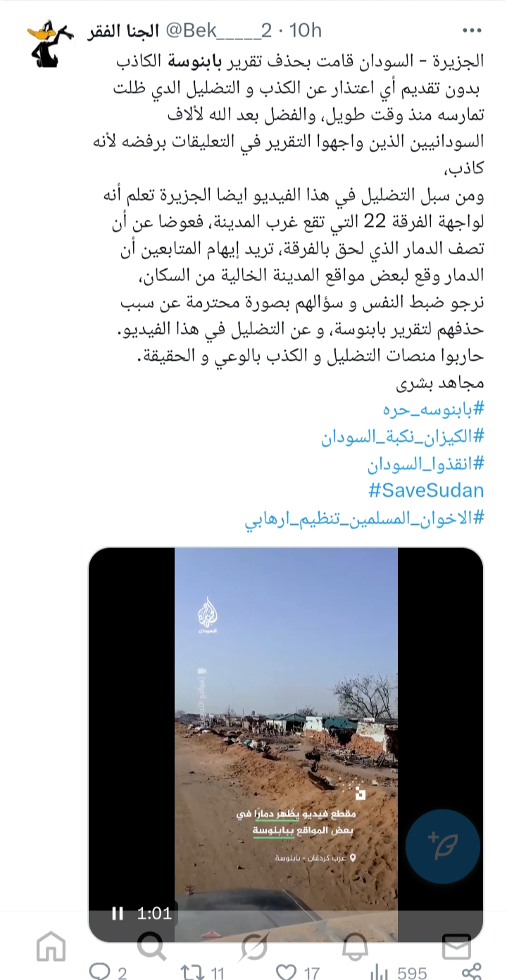Pause the video at 1:01
Screen dimensions: 507x980
[118, 913]
